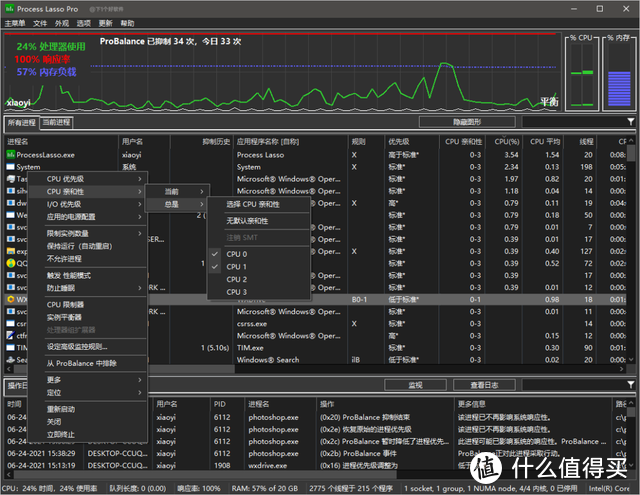Switch to the 当前进程 tab
This screenshot has width=640, height=495.
click(56, 122)
